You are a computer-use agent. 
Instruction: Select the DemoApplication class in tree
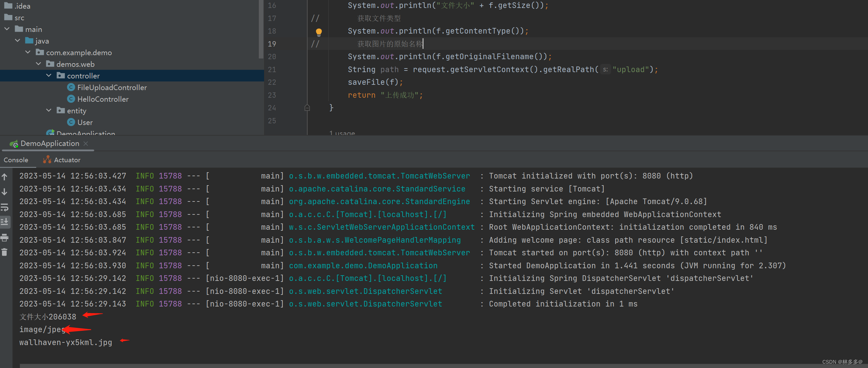tap(86, 133)
